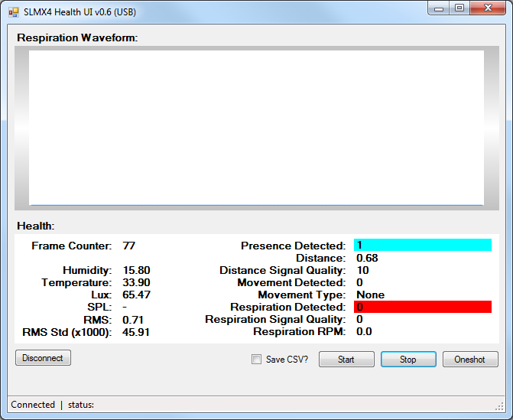Click the Distance Signal Quality value 10
Viewport: 513px width, 420px height.
362,270
